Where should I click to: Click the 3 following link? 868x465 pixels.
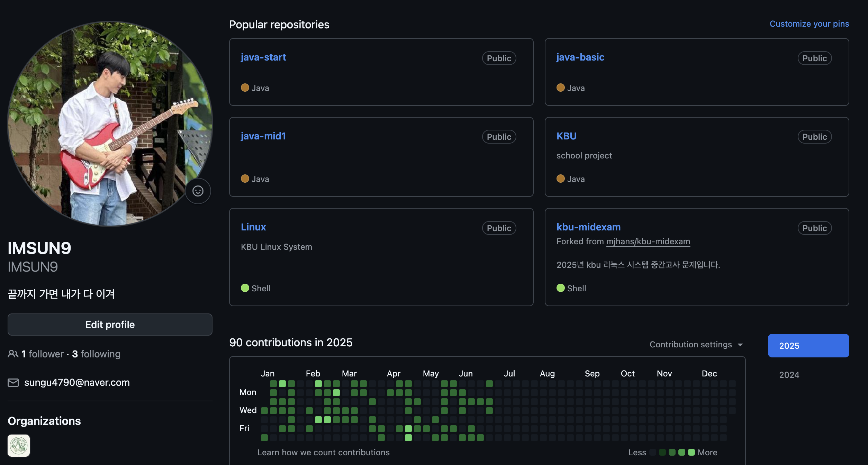point(96,354)
